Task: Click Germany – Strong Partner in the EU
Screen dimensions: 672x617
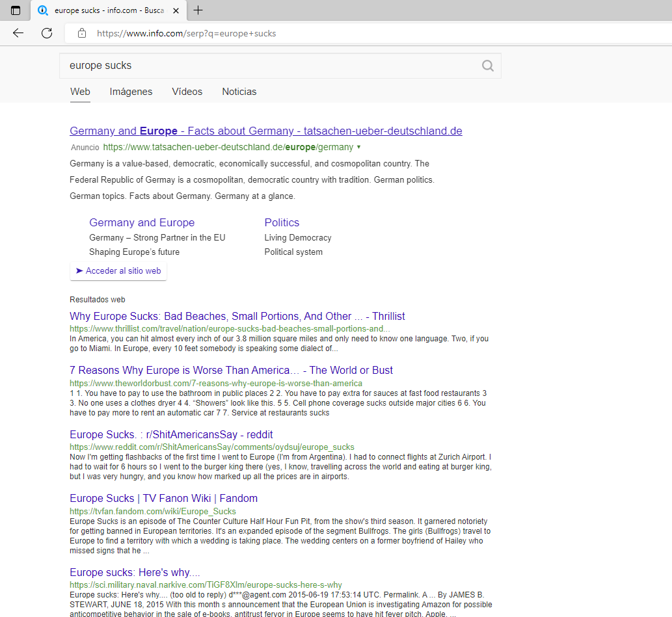Action: pyautogui.click(x=157, y=237)
